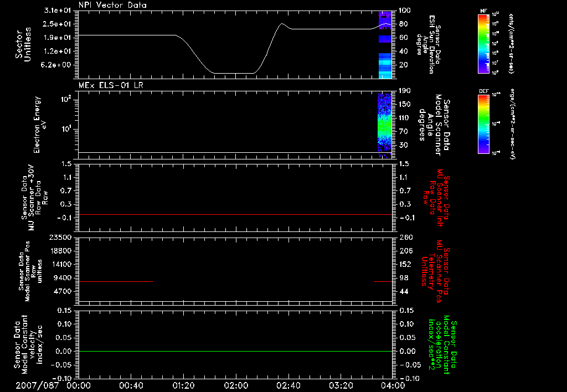
Task: Click the 9400 tick label
Action: (63, 278)
